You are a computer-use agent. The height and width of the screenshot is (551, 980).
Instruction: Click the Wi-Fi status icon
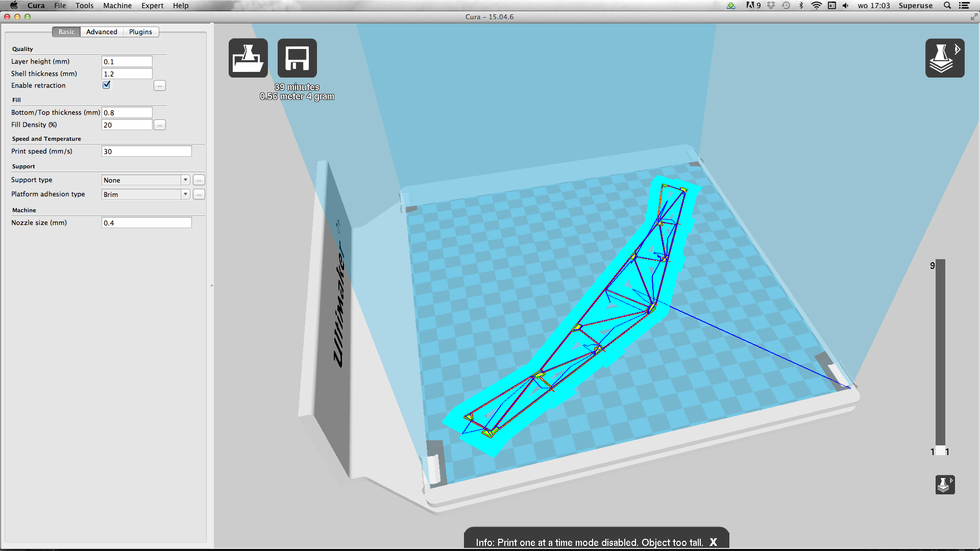pyautogui.click(x=816, y=6)
